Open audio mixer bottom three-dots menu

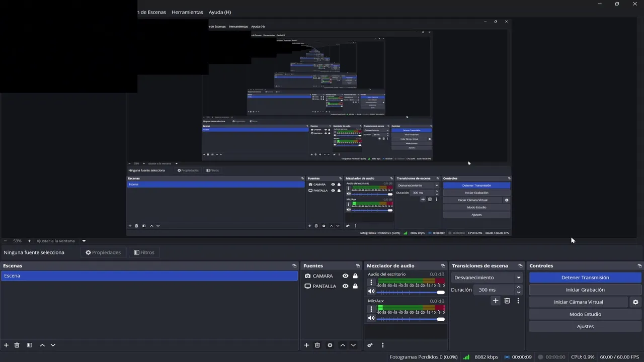383,345
